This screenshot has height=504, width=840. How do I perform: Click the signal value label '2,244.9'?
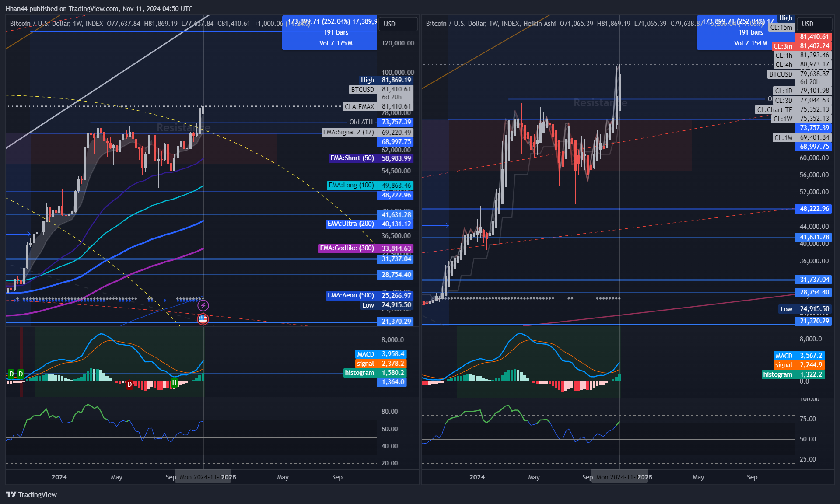[811, 365]
